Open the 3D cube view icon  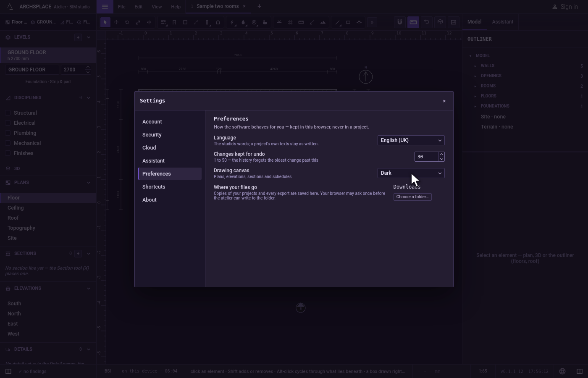[440, 22]
